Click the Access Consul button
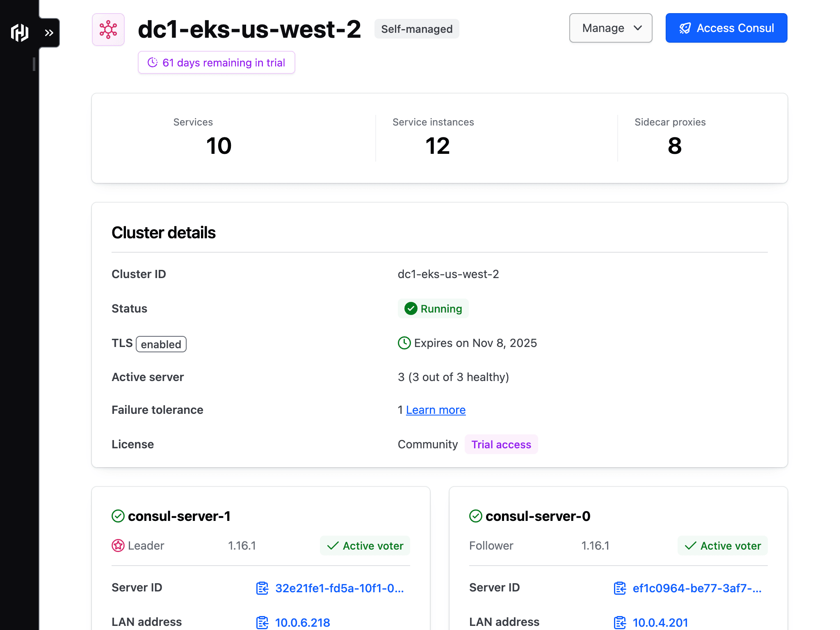840x630 pixels. coord(726,28)
